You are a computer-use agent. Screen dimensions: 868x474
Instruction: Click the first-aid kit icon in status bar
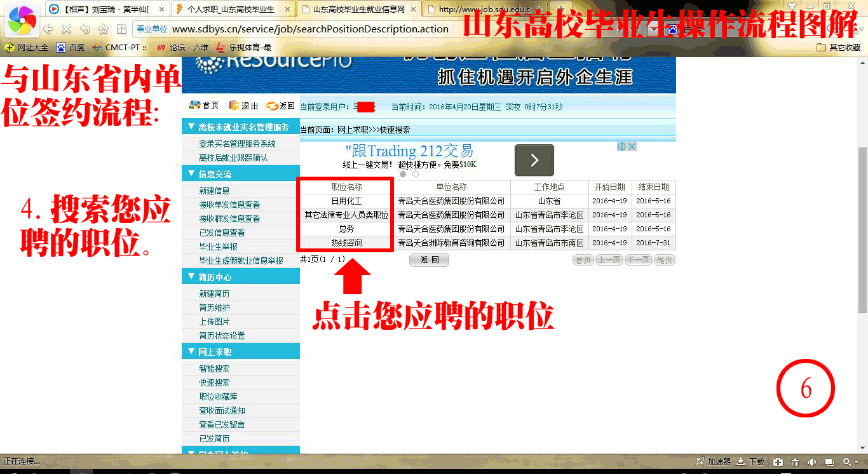click(x=778, y=462)
